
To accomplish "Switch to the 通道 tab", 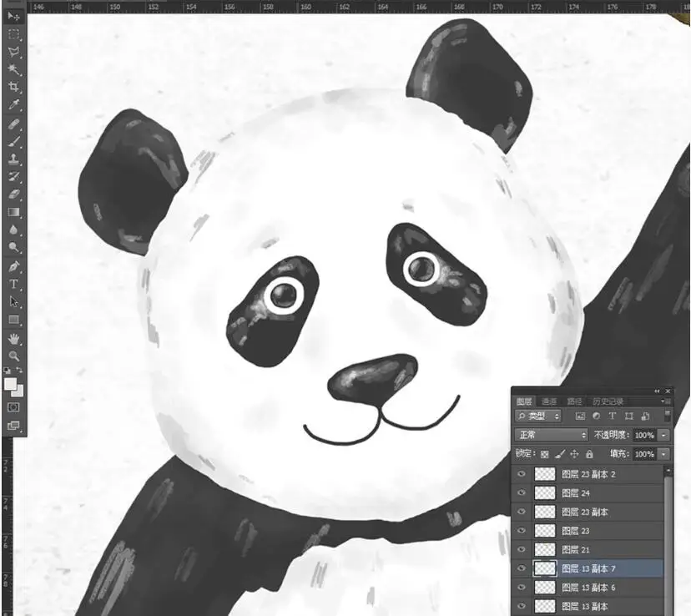I will [549, 401].
